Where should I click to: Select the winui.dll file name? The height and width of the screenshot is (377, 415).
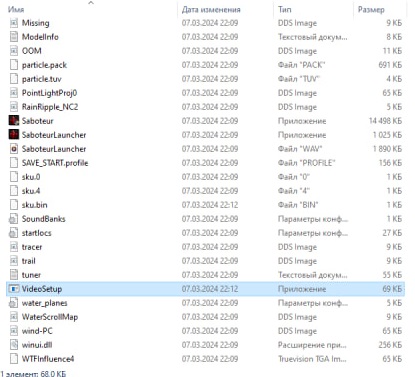click(x=37, y=345)
